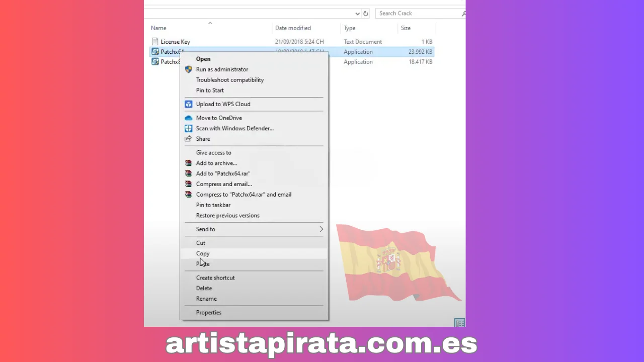Click the Run as administrator shield icon
Image resolution: width=644 pixels, height=362 pixels.
tap(188, 69)
